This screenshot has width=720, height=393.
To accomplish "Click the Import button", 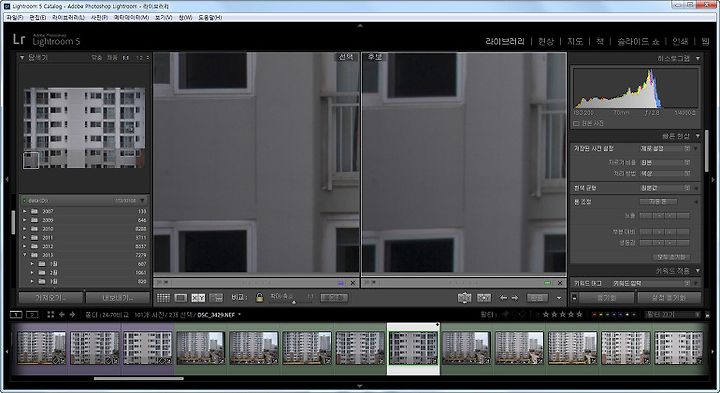I will tap(51, 298).
